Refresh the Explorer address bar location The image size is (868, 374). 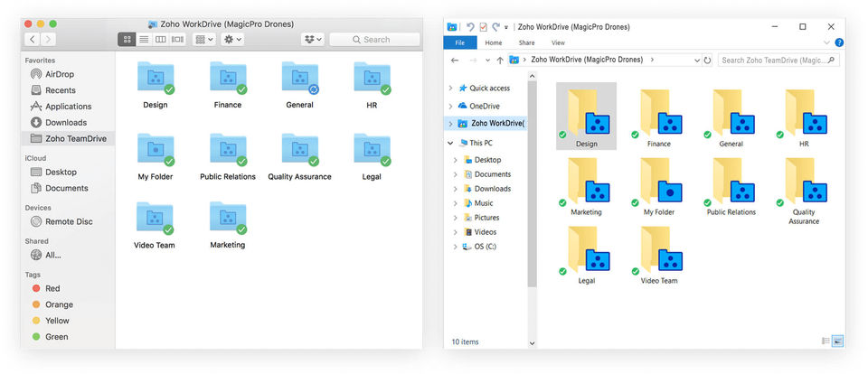[x=707, y=60]
